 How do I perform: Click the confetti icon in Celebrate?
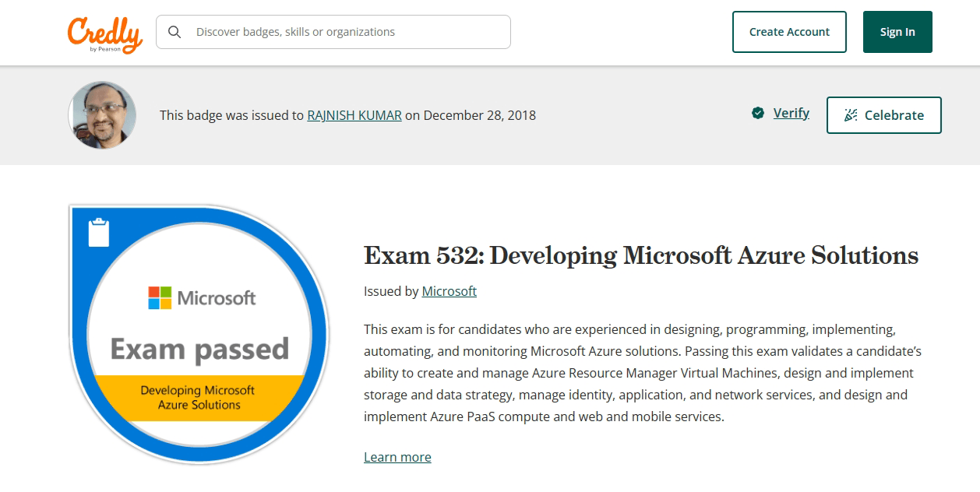[851, 115]
